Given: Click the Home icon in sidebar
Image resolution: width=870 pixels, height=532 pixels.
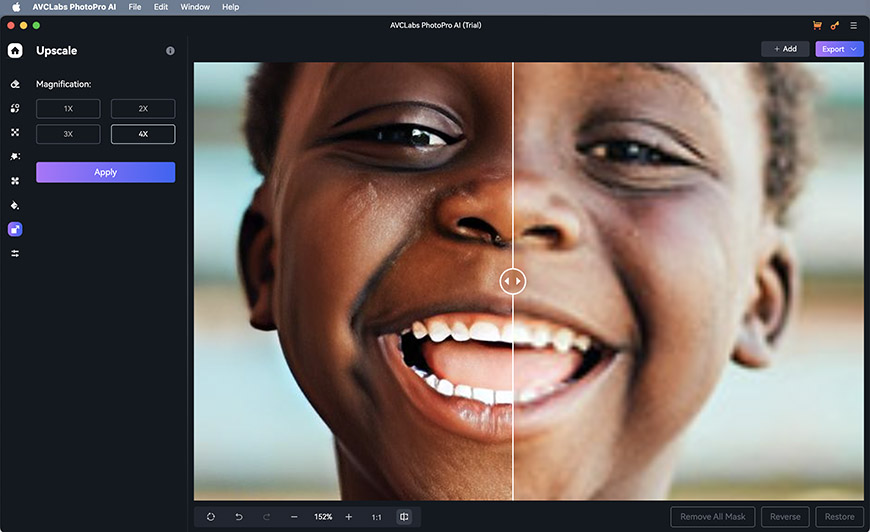Looking at the screenshot, I should 15,50.
